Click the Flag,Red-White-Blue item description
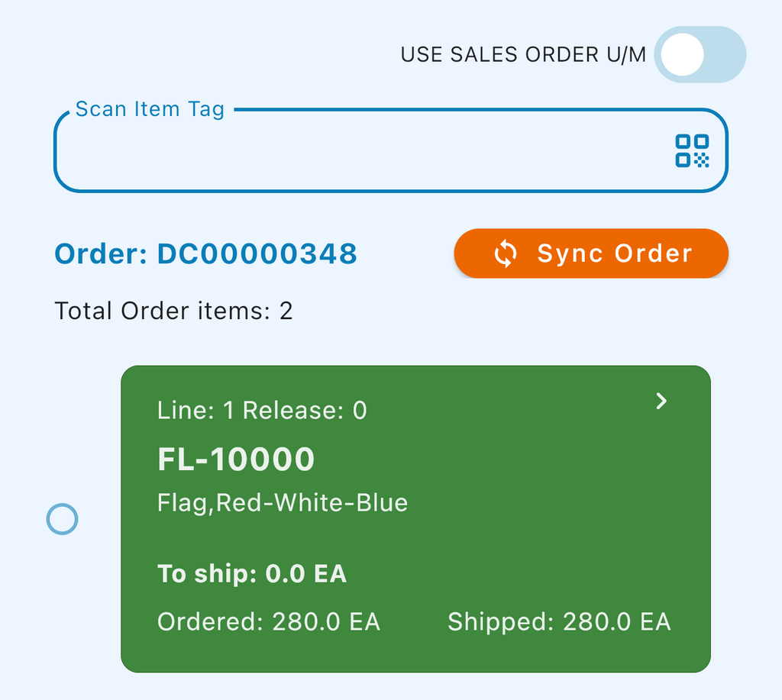Screen dimensions: 782x700 283,502
